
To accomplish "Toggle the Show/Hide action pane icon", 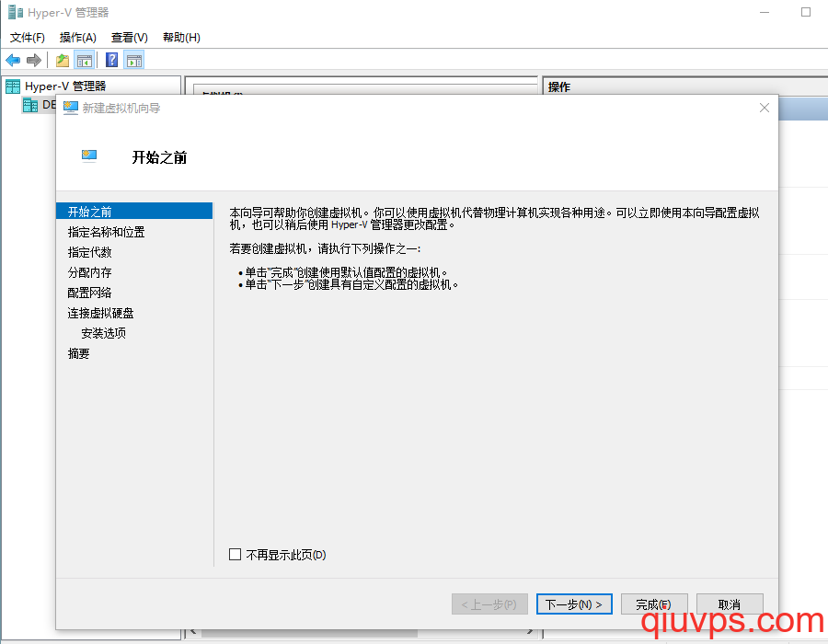I will tap(134, 60).
